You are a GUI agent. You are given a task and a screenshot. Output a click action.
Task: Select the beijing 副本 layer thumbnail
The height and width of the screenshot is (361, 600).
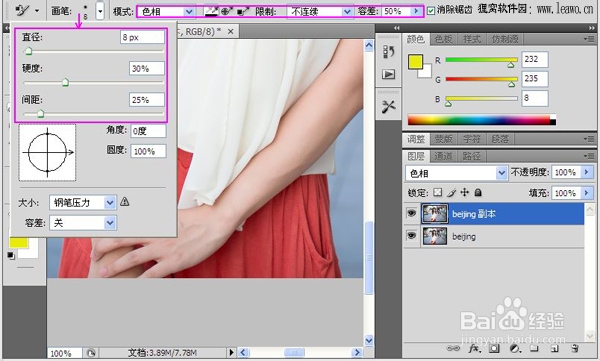coord(435,214)
